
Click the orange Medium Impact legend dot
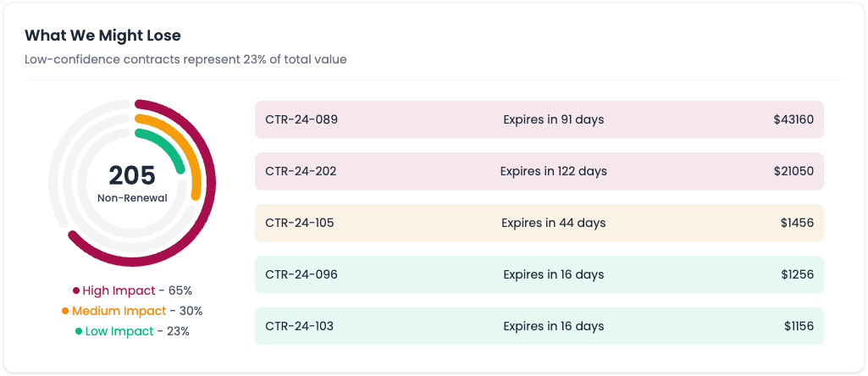(65, 311)
